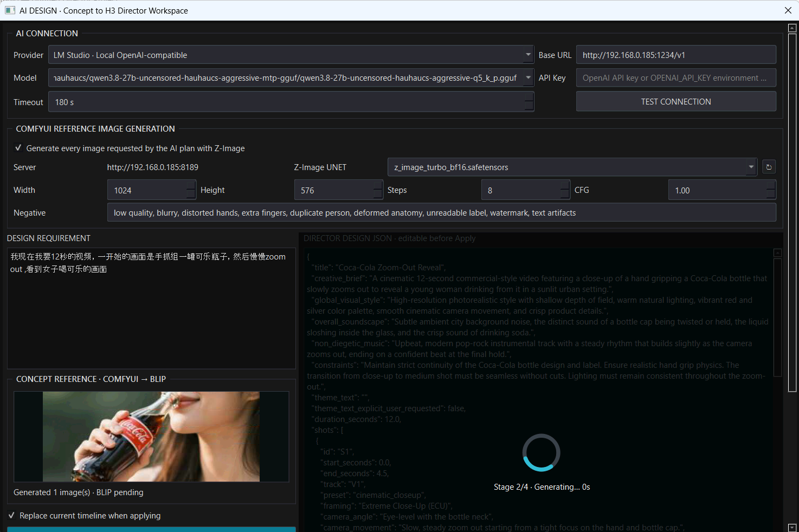The width and height of the screenshot is (799, 532).
Task: Click the teal apply button at bottom
Action: tap(151, 529)
